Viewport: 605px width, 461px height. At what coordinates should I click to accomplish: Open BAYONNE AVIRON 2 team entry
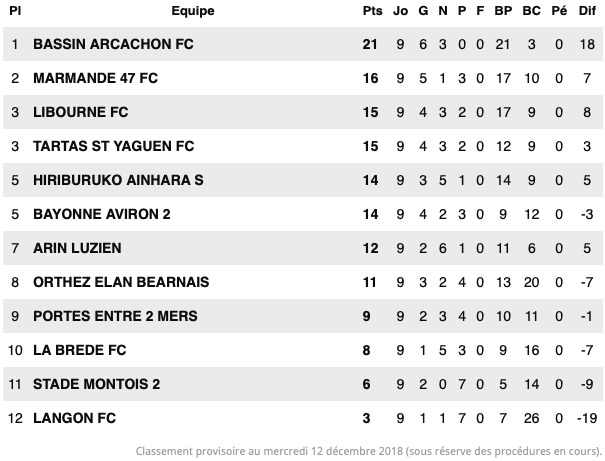coord(101,214)
